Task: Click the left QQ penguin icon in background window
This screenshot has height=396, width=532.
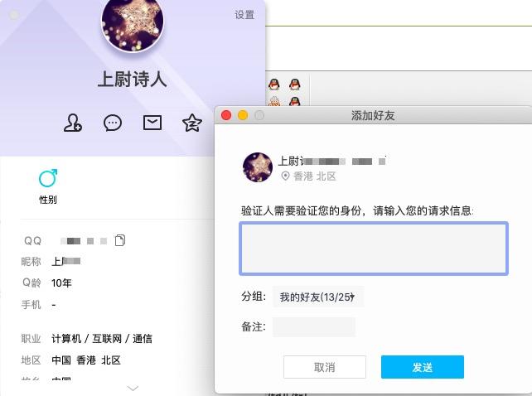Action: click(274, 84)
